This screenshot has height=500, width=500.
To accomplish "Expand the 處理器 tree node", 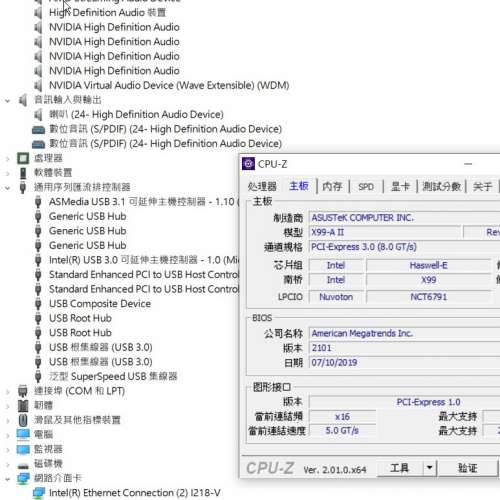I will pos(7,159).
